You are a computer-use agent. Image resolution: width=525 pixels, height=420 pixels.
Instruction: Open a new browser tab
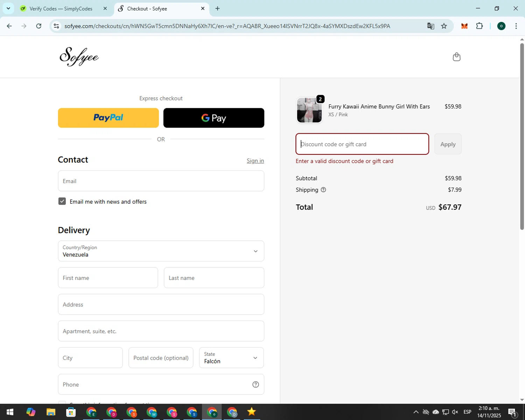click(217, 8)
